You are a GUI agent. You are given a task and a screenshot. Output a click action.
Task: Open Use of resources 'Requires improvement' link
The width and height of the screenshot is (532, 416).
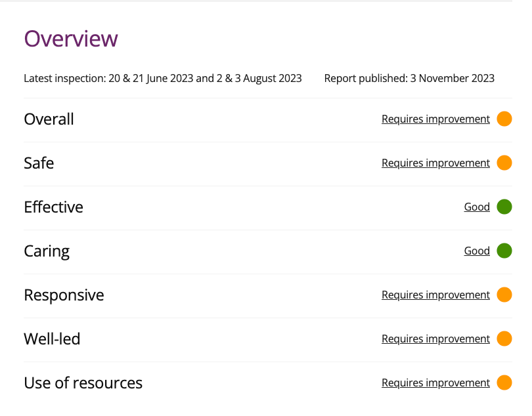point(435,383)
